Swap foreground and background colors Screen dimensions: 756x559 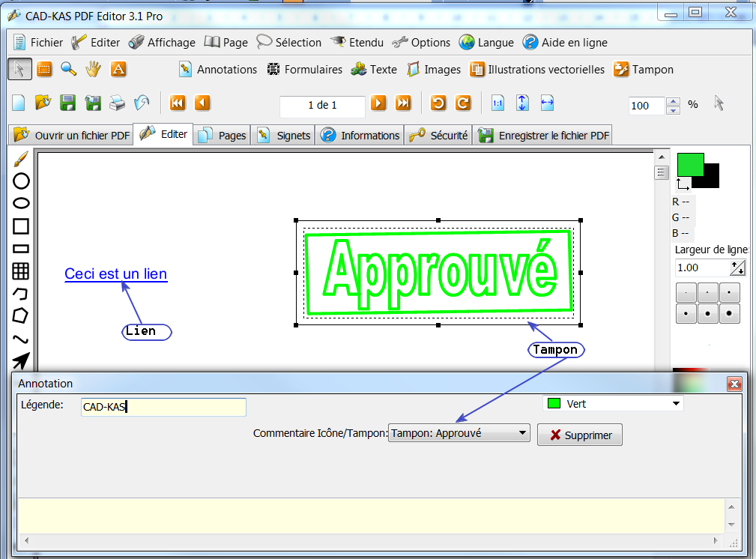(x=683, y=184)
